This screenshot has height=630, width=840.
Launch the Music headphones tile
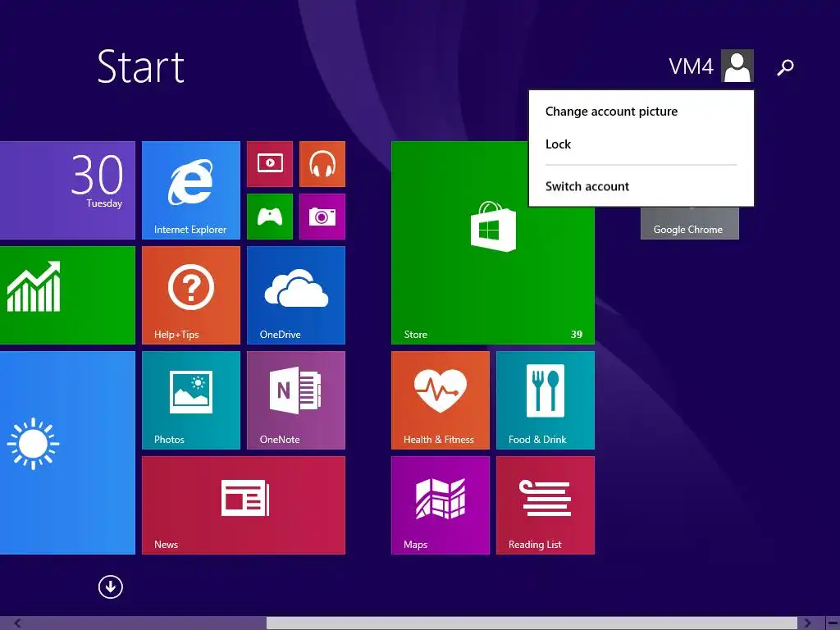pos(322,164)
